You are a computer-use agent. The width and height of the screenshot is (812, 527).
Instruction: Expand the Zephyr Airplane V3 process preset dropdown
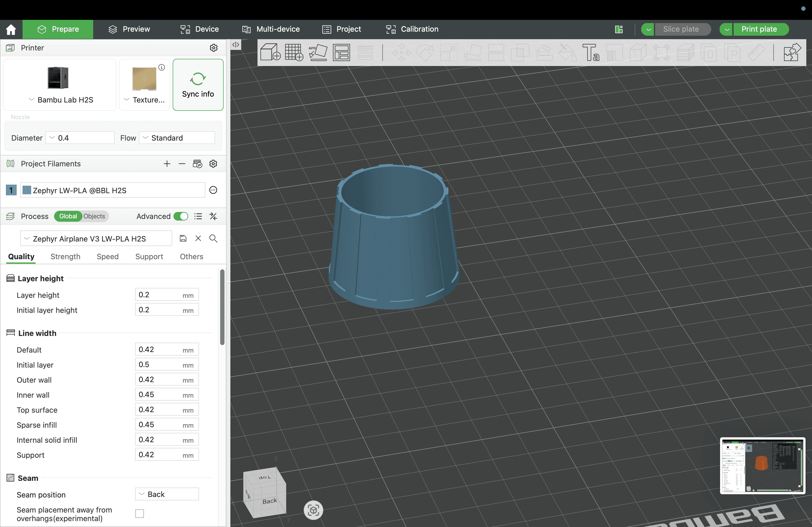click(96, 239)
